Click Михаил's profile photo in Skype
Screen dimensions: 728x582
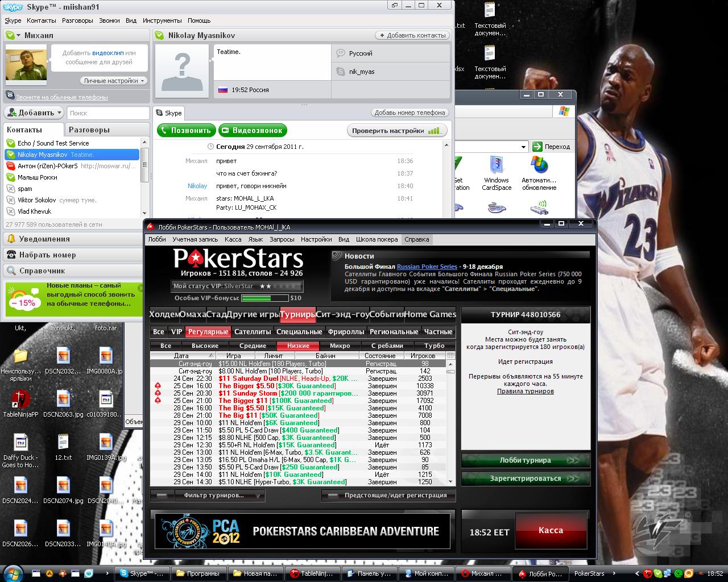pyautogui.click(x=25, y=65)
